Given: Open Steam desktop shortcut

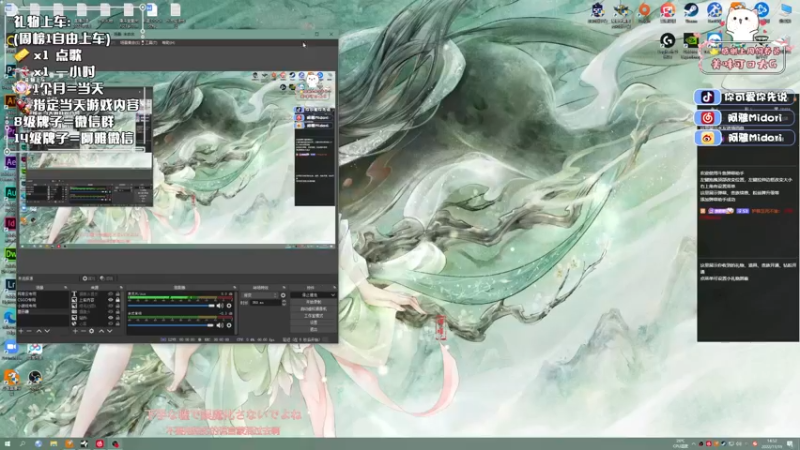Looking at the screenshot, I should 691,10.
